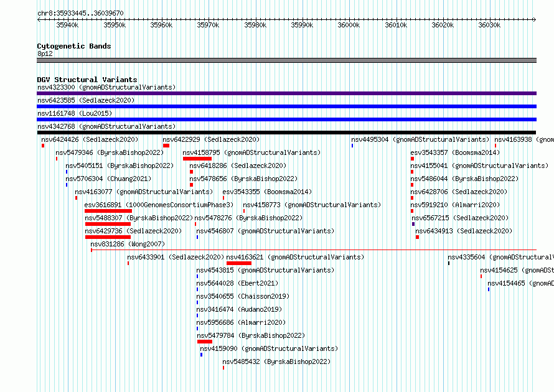
Task: Open nsv5478656 (ByrskaBishop2022) label
Action: click(243, 179)
